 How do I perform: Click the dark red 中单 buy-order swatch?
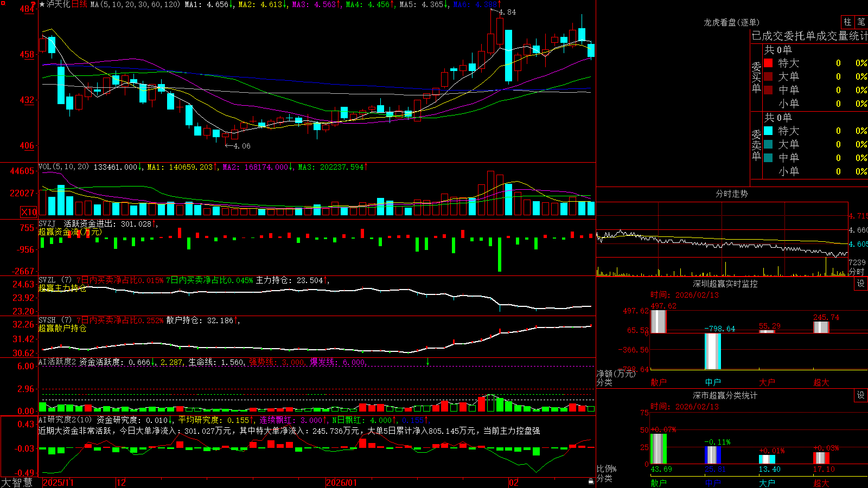click(x=768, y=89)
